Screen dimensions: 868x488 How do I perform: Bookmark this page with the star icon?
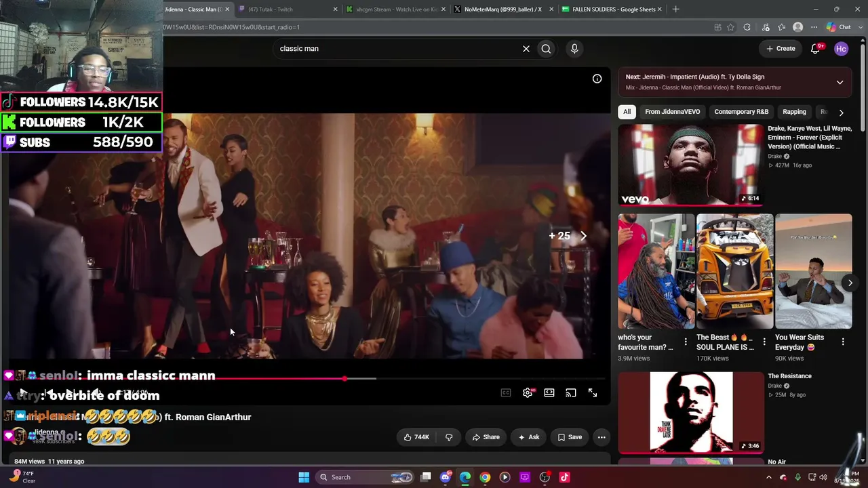click(x=730, y=27)
